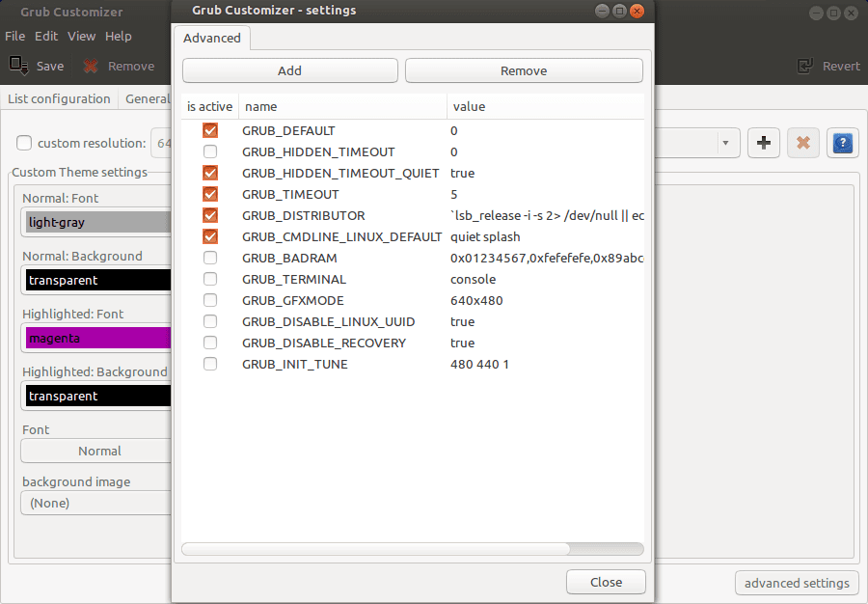Select the 'console' value cell
This screenshot has height=604, width=868.
pos(546,279)
